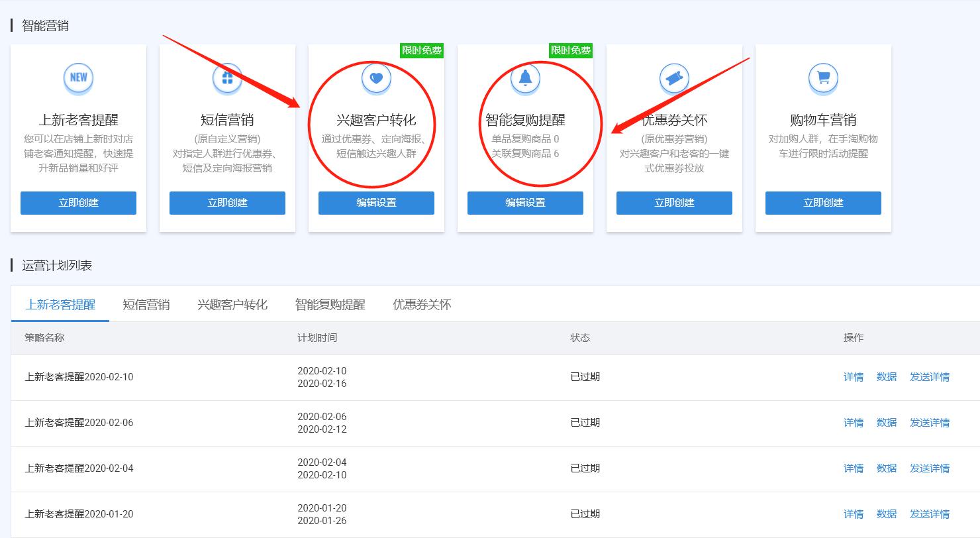Click the 状态 column header

580,338
